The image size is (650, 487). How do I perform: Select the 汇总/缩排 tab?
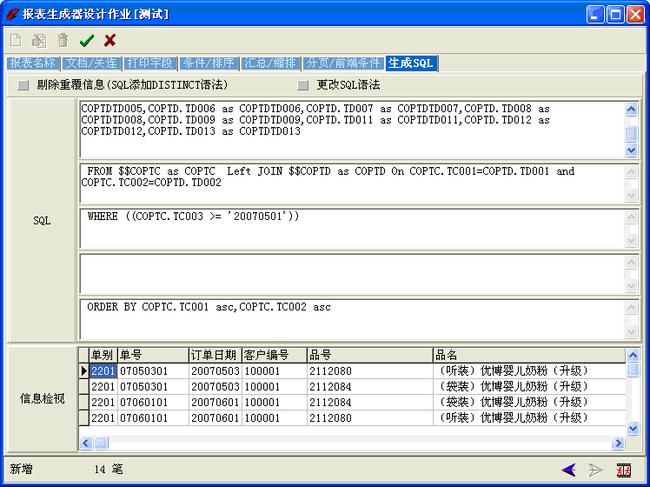pyautogui.click(x=270, y=63)
